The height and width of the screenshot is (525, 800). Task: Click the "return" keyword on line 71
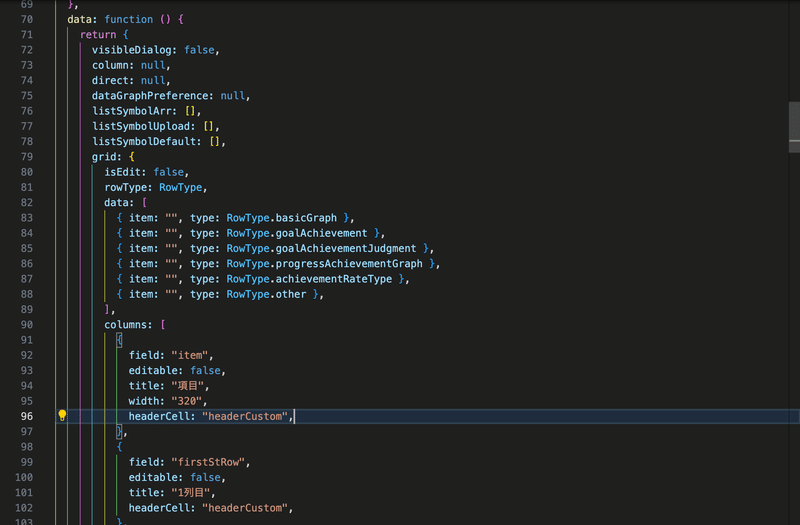98,35
